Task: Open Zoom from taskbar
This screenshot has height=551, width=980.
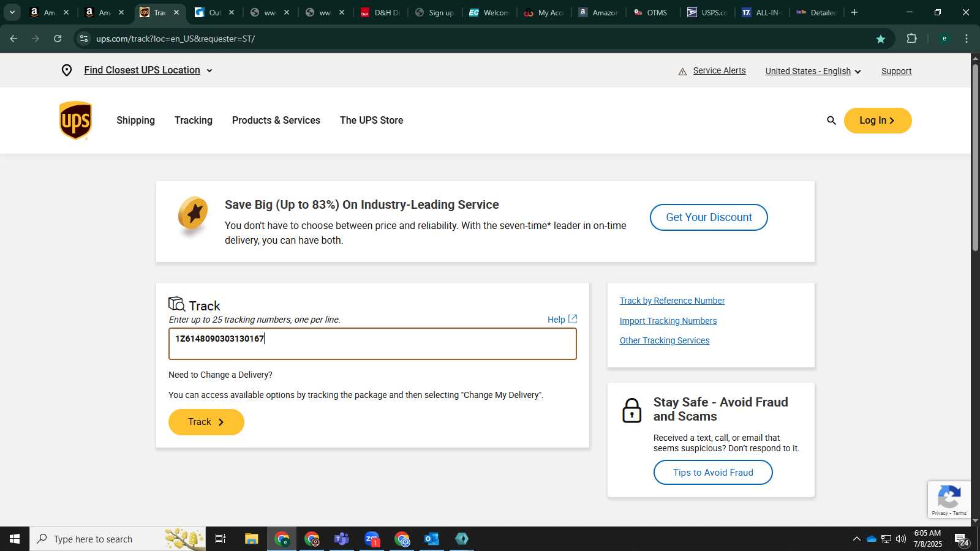Action: 372,539
